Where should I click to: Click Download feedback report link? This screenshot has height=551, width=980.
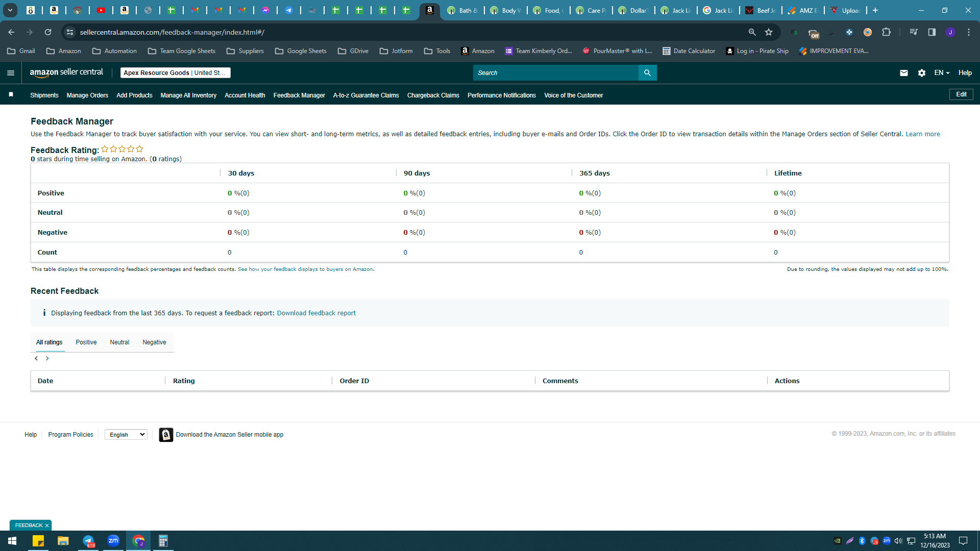click(316, 313)
